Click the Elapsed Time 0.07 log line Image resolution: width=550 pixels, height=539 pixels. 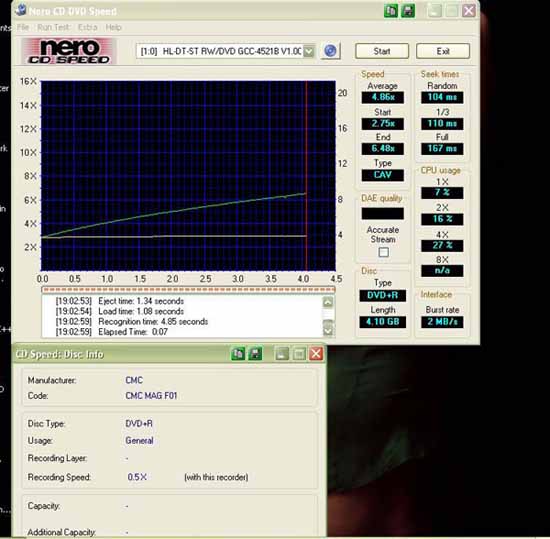[x=112, y=332]
